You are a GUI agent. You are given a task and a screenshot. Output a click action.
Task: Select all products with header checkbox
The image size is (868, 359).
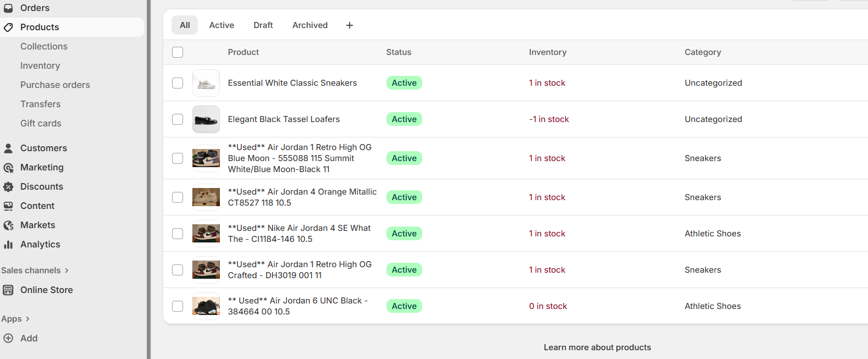click(x=178, y=52)
